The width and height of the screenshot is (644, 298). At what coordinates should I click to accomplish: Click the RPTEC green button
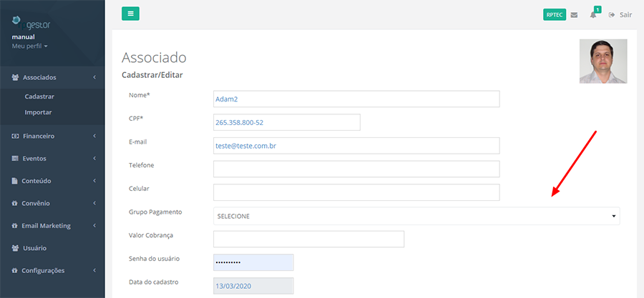[x=555, y=14]
